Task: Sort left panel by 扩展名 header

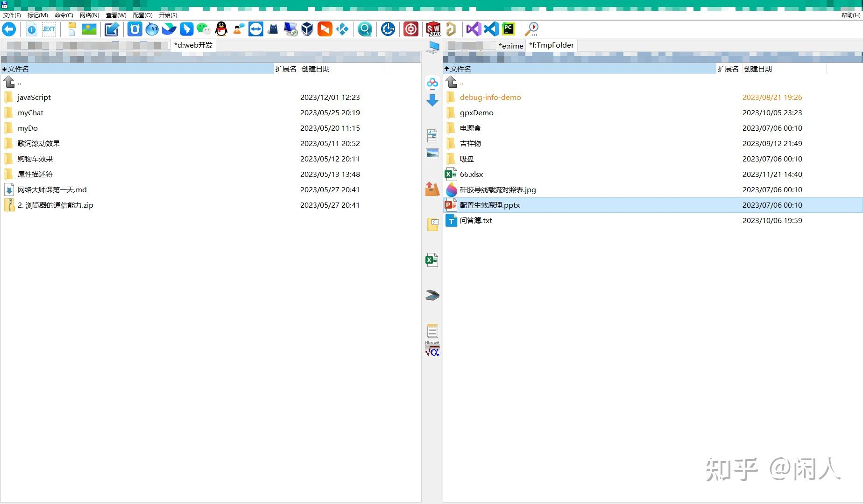Action: click(286, 69)
